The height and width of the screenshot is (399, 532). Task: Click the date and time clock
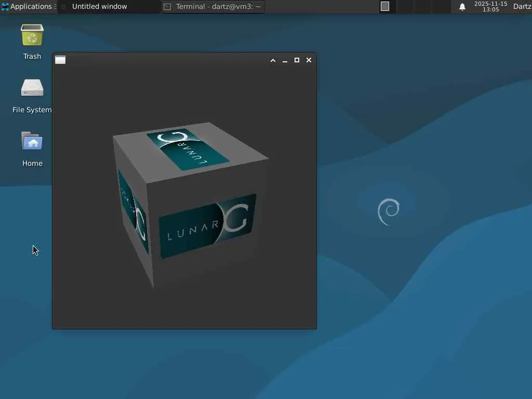tap(490, 6)
